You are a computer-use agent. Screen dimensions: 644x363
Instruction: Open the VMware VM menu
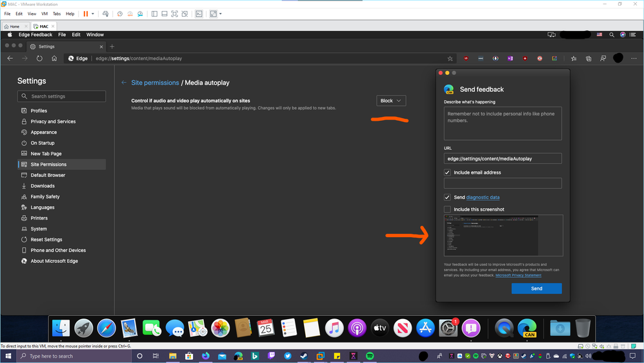point(45,14)
